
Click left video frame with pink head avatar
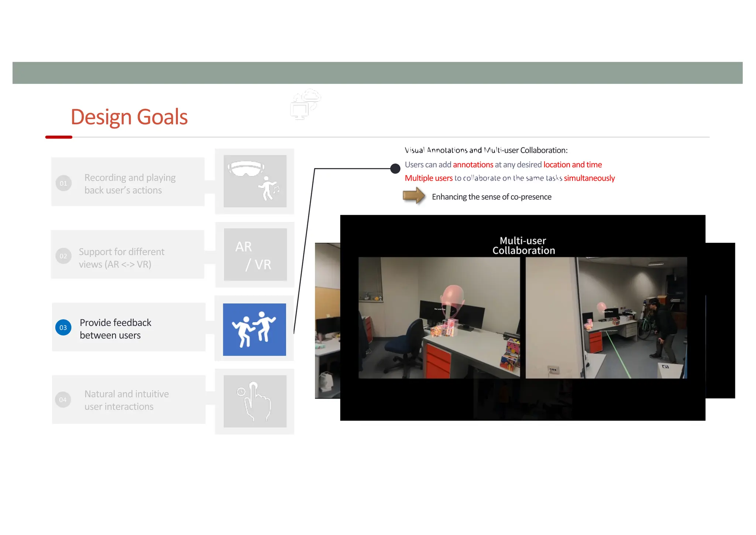pos(439,318)
